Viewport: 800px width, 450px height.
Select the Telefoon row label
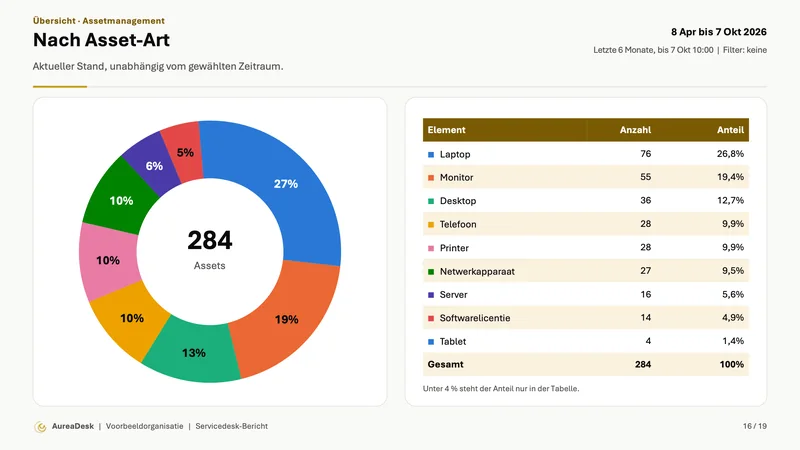pyautogui.click(x=458, y=224)
